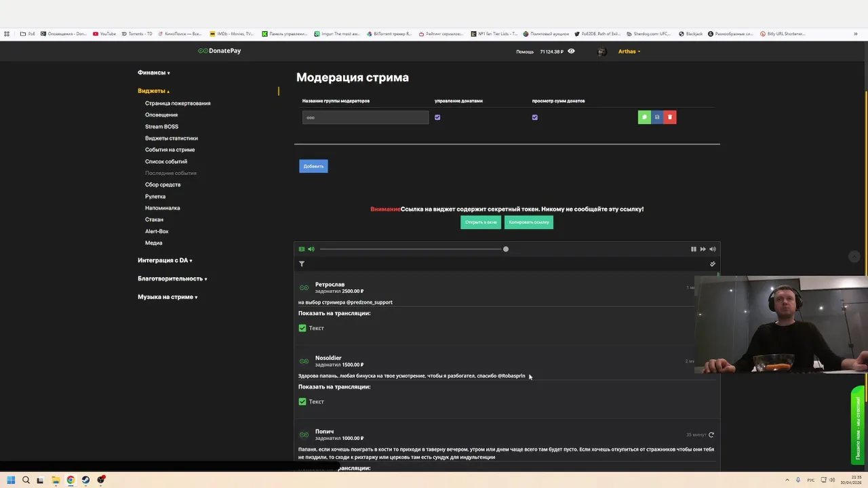This screenshot has width=868, height=488.
Task: Click Ретрослав donation source icon
Action: point(304,288)
